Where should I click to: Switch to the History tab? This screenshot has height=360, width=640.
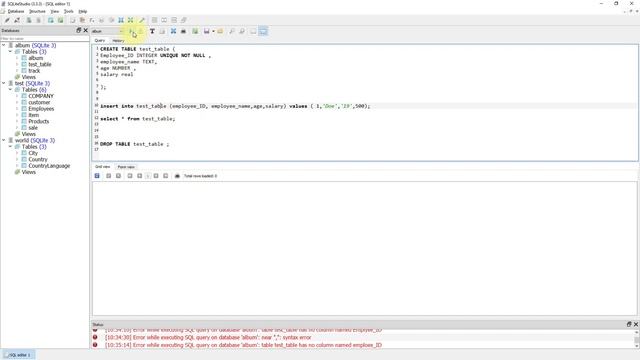point(118,40)
